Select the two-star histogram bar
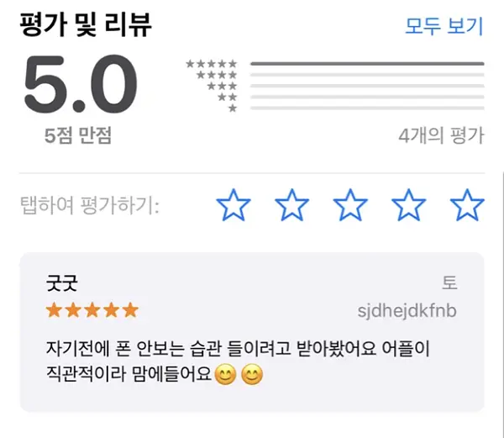Screen dimensions: 504x438 [x=367, y=97]
